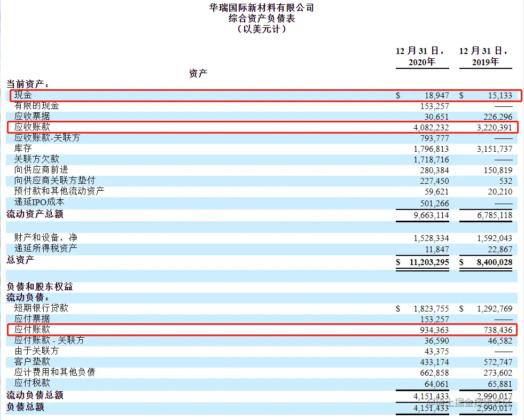524x420 pixels.
Task: Click the loan value 1,823,755
Action: click(x=431, y=309)
